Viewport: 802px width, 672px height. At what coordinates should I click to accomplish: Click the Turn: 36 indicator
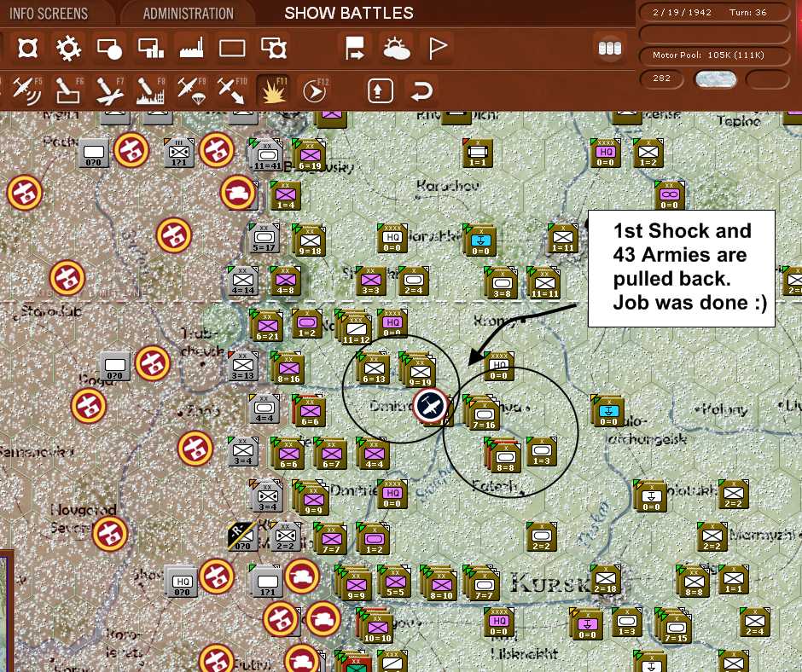[x=747, y=12]
